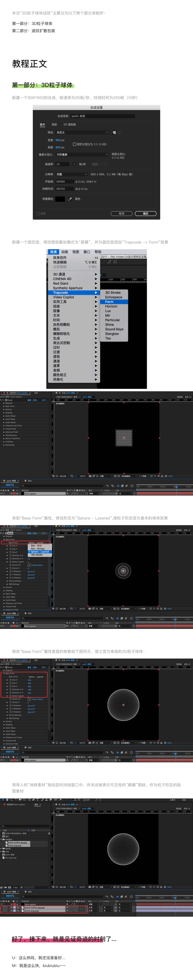The height and width of the screenshot is (980, 193).
Task: Open the 视图 menu in the menu bar
Action: [76, 252]
